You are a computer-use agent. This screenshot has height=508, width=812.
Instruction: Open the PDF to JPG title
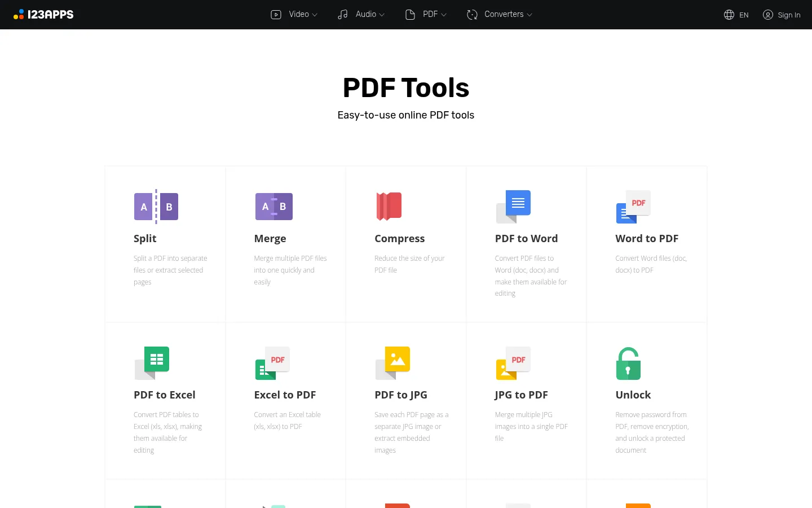pos(401,395)
